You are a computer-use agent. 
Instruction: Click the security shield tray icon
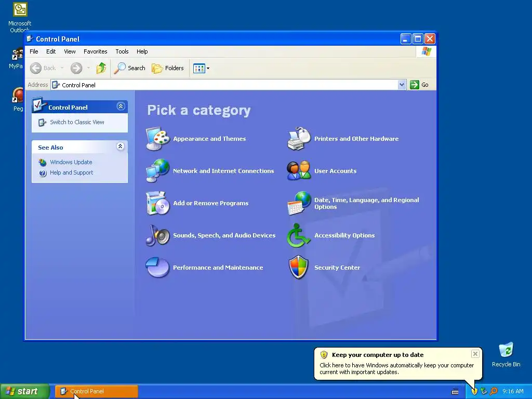[474, 391]
